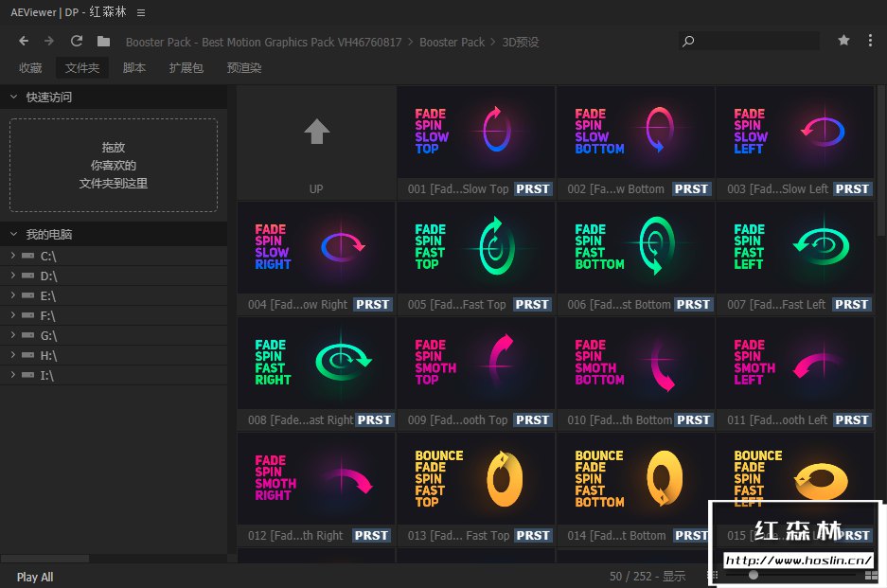
Task: Click the C:\ drive icon
Action: point(27,256)
